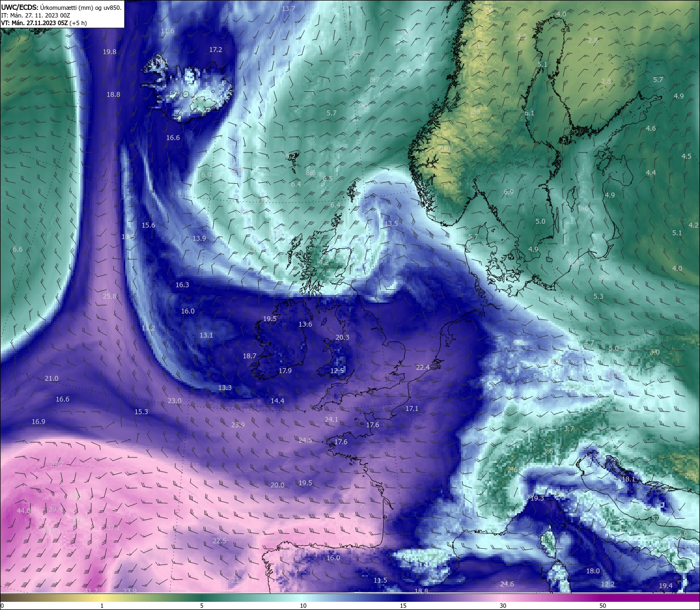Click the 17.9 value over southern Ireland
The width and height of the screenshot is (700, 610).
click(285, 371)
